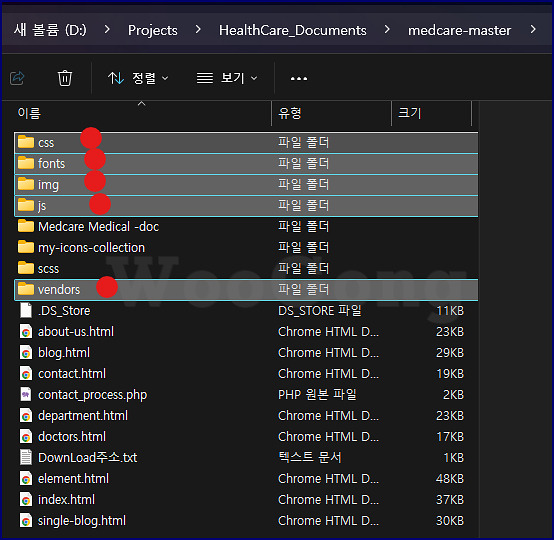Click the folder name 'scss'
The height and width of the screenshot is (540, 554).
[48, 269]
